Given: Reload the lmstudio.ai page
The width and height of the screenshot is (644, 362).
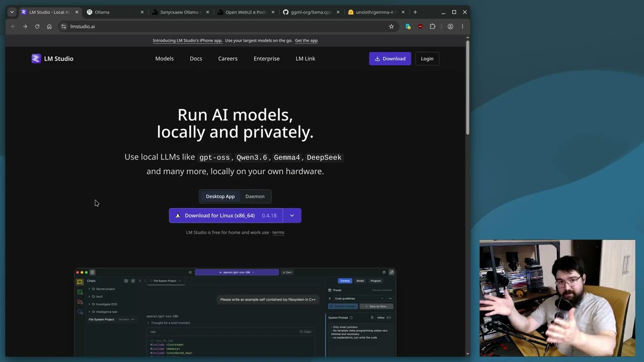Looking at the screenshot, I should pos(37,27).
